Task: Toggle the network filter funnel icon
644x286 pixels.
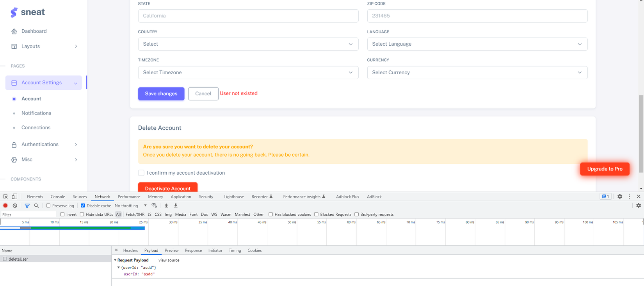Action: point(27,206)
